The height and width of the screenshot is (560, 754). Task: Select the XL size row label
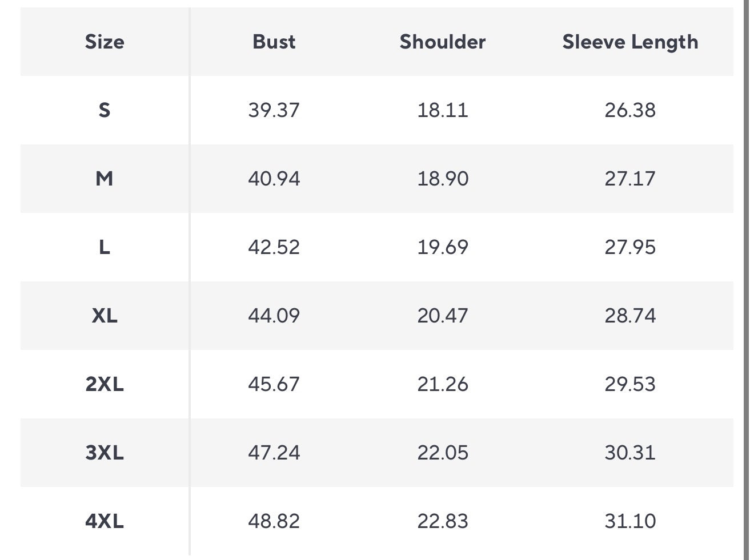click(105, 316)
